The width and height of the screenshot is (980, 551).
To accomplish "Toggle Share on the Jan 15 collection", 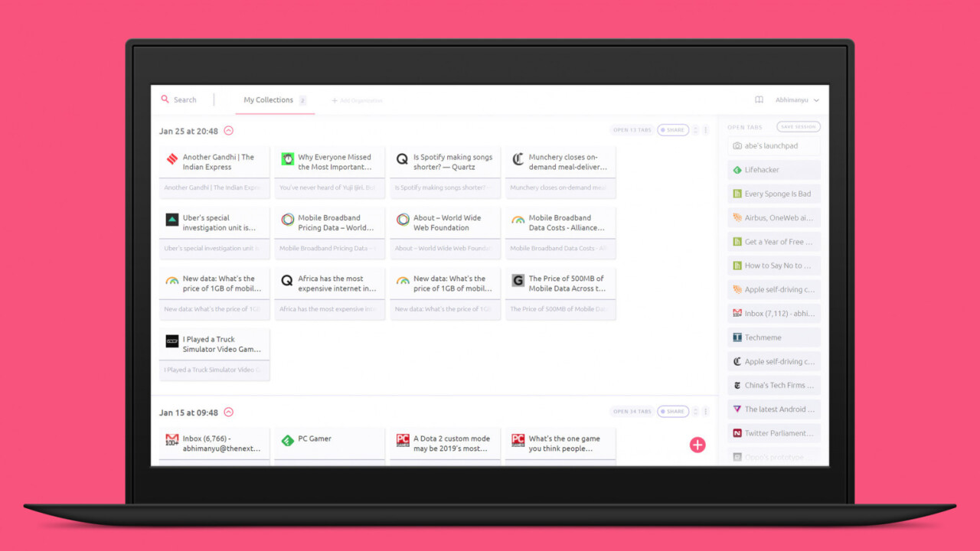I will click(x=673, y=412).
